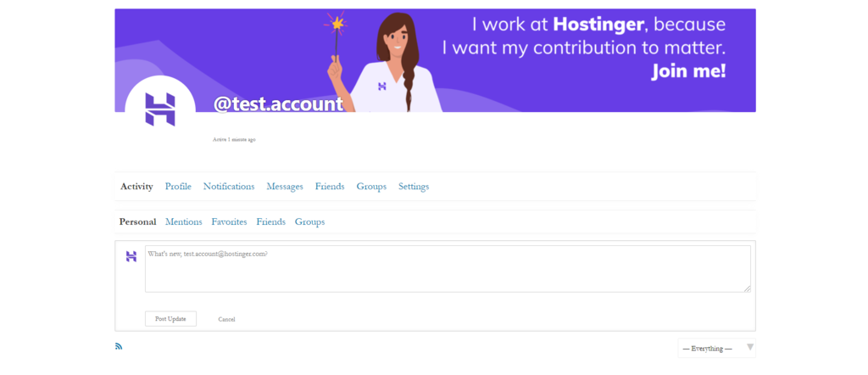Go to the Friends tab in the main navigation

coord(330,187)
